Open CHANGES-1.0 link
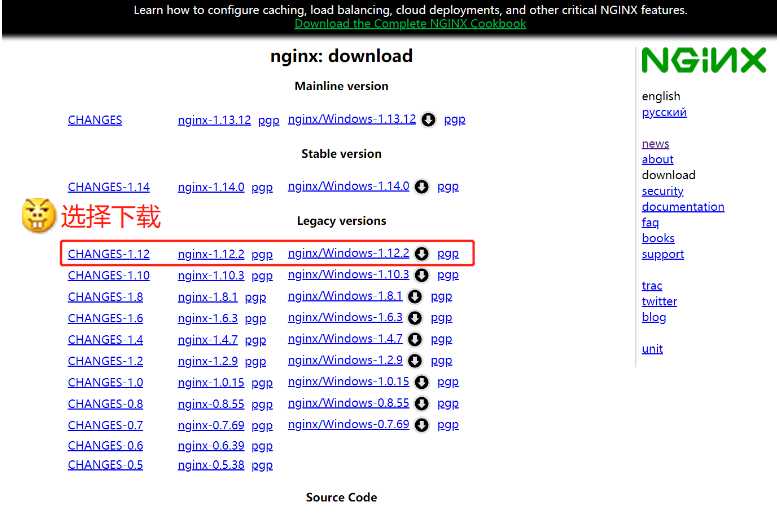 coord(105,383)
